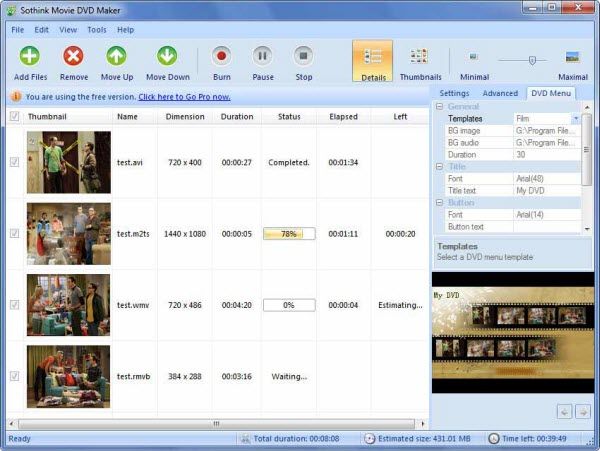Collapse the General section in properties
Viewport: 600px width, 451px height.
tap(440, 106)
